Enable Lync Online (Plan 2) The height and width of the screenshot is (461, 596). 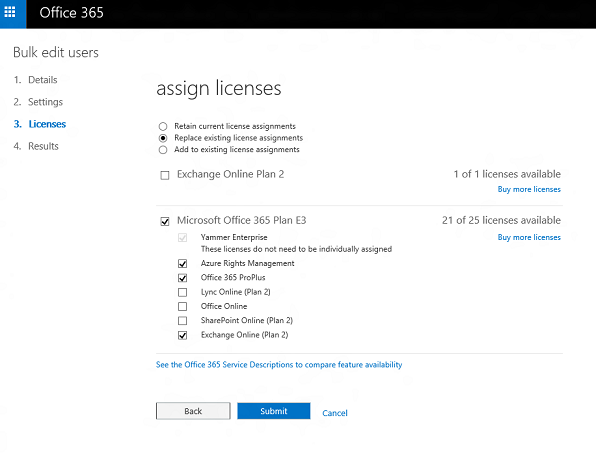(x=182, y=292)
